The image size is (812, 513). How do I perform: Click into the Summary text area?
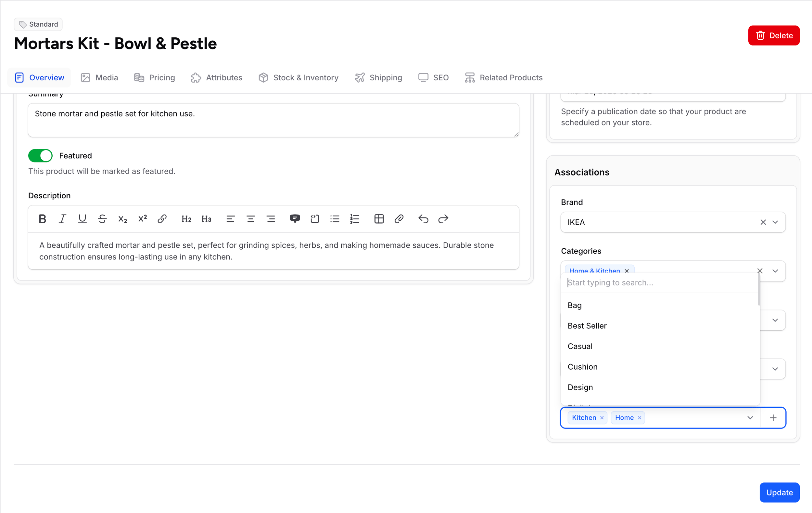273,121
